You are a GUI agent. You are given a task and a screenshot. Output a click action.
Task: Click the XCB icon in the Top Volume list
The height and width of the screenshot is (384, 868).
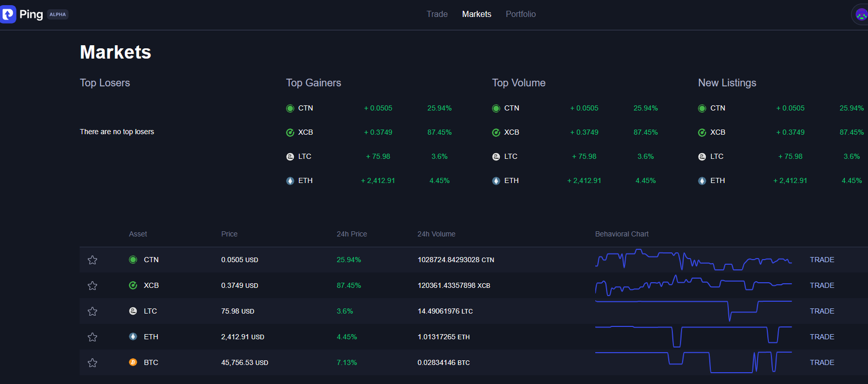pyautogui.click(x=496, y=133)
